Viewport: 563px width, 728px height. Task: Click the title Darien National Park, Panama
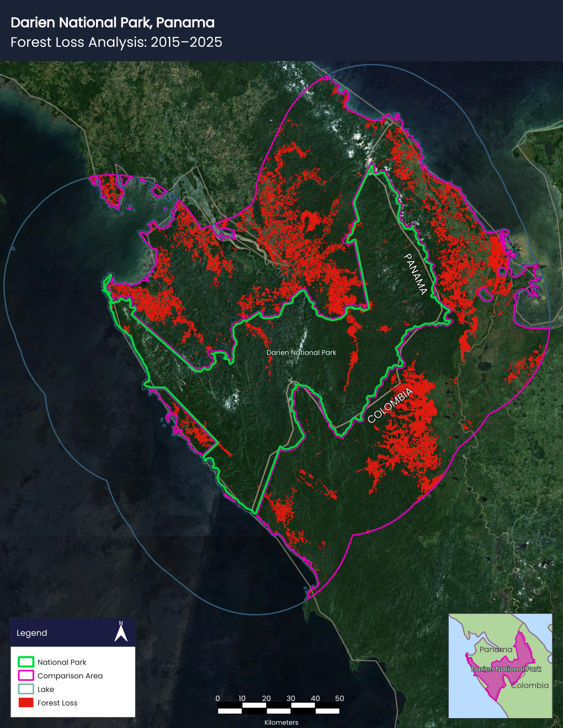coord(113,23)
